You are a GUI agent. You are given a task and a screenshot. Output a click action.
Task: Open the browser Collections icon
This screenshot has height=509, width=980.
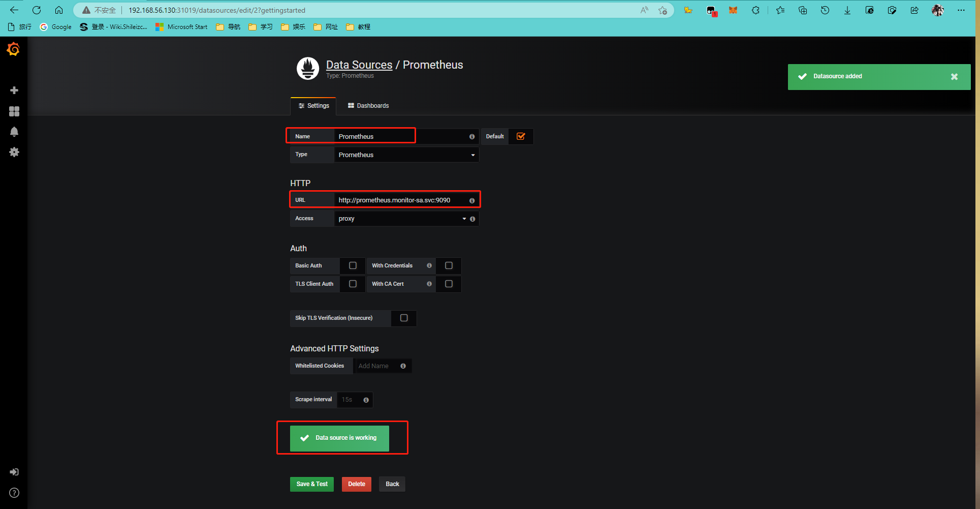point(803,10)
